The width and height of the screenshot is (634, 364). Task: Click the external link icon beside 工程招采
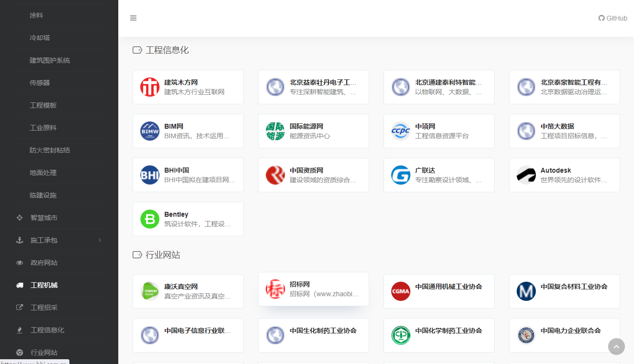click(20, 308)
